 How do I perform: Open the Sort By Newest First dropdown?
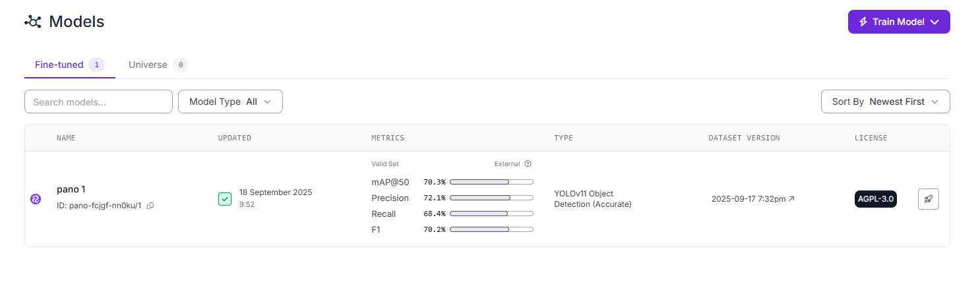pos(885,101)
